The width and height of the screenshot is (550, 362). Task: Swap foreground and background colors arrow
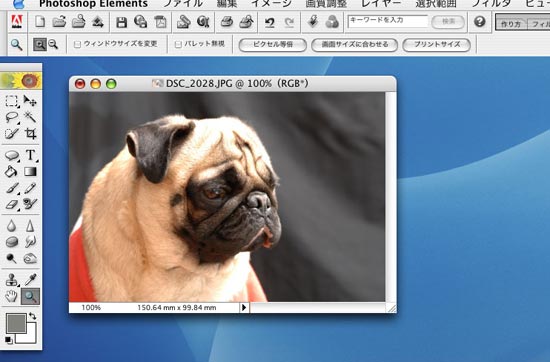click(32, 316)
